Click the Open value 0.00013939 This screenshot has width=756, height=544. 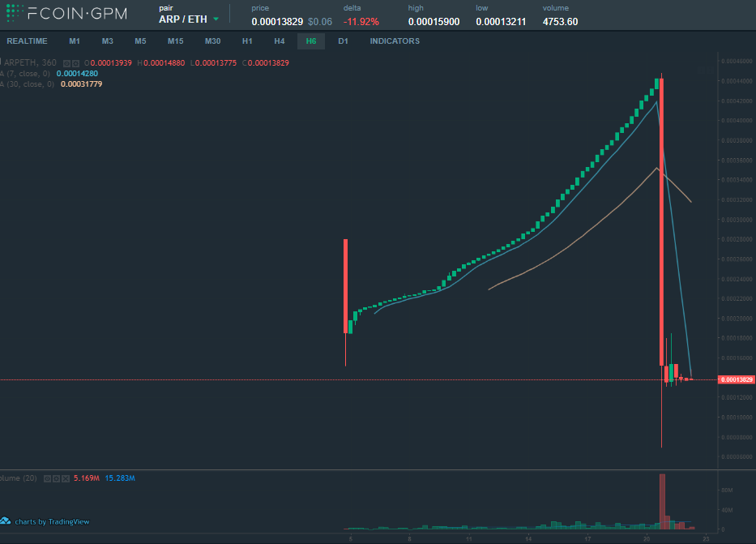111,62
